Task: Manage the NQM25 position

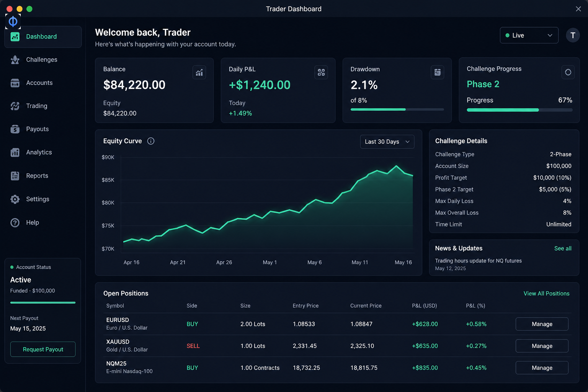Action: 542,367
